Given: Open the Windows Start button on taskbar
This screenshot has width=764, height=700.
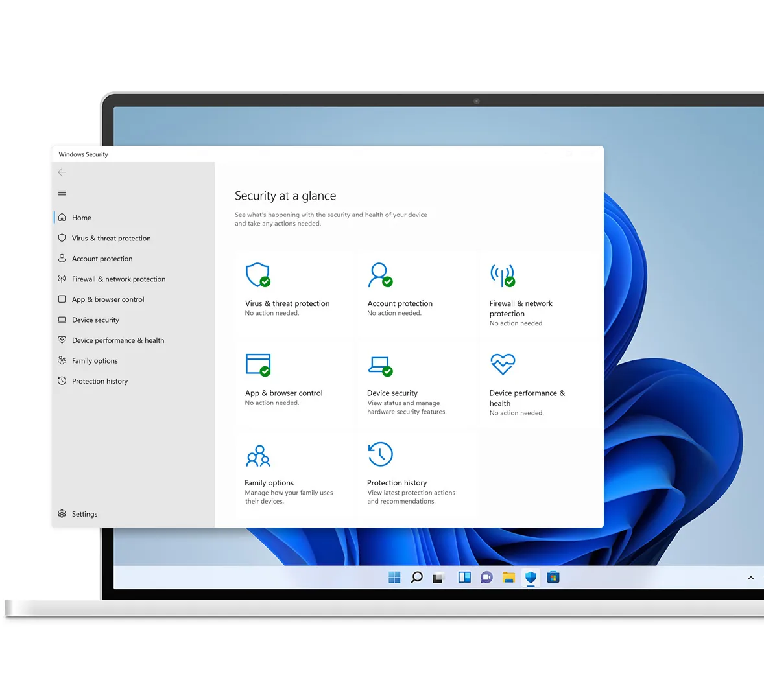Looking at the screenshot, I should point(395,577).
